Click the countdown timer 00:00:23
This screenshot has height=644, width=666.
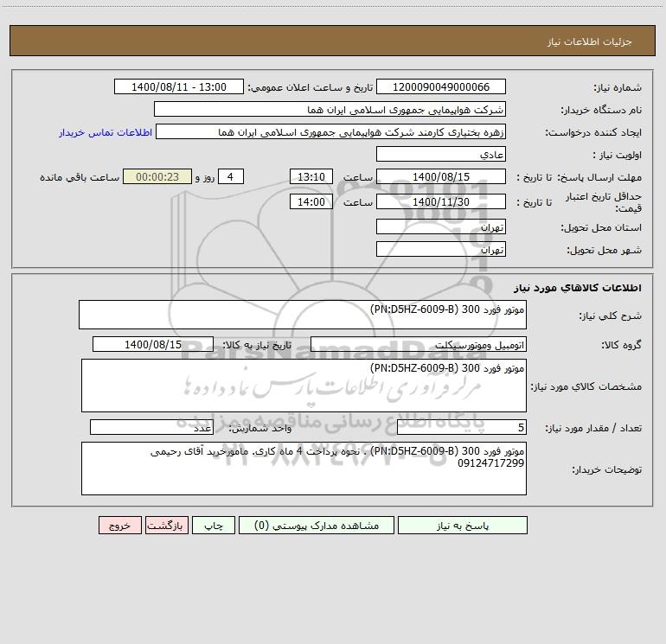[x=157, y=176]
